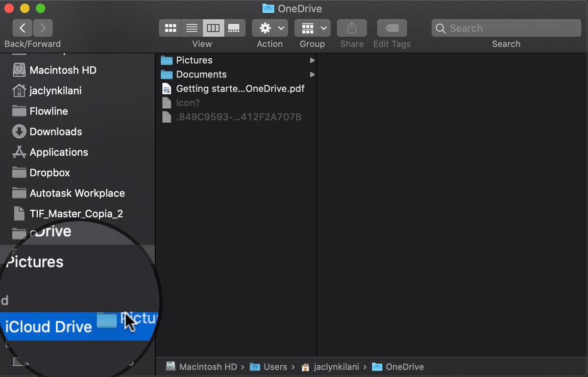Expand the Documents folder disclosure arrow
Screen dimensions: 588x377
[312, 75]
